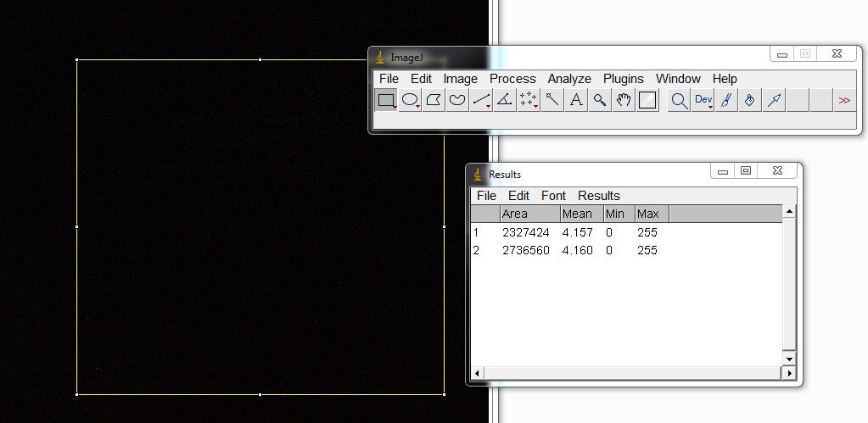This screenshot has width=868, height=423.
Task: Open the Image menu
Action: 460,79
